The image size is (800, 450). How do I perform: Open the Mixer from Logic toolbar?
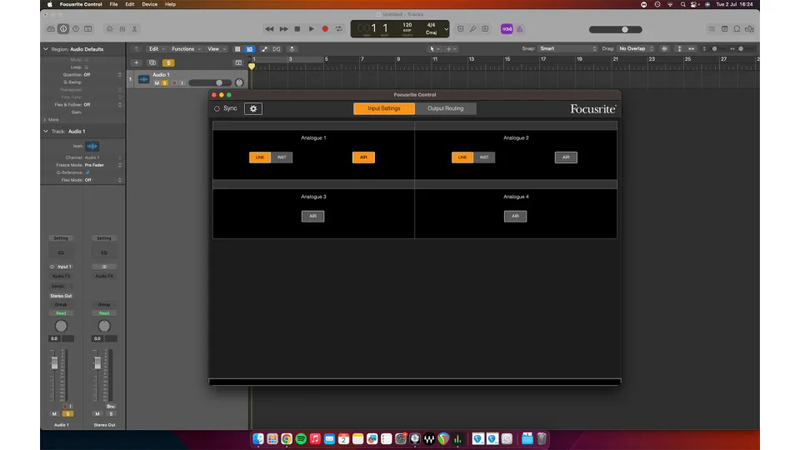[x=122, y=29]
